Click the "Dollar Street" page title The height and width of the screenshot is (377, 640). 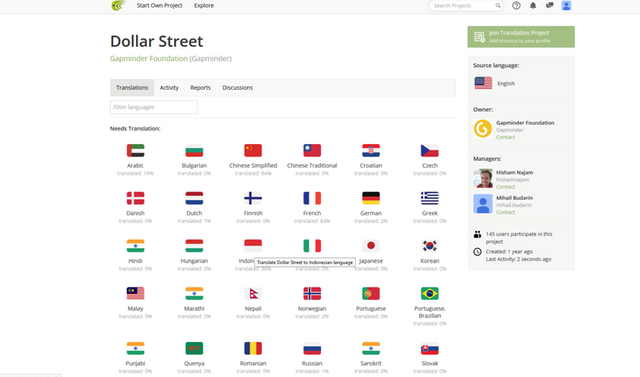coord(156,41)
